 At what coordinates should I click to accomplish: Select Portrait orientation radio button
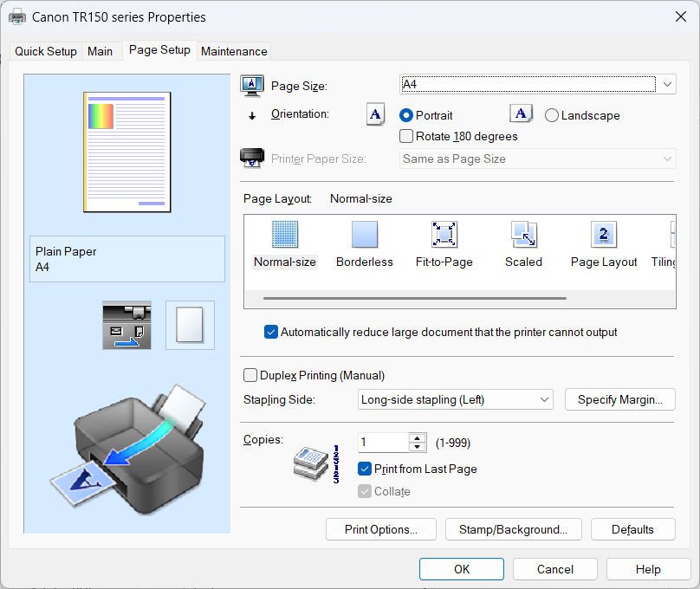[406, 115]
